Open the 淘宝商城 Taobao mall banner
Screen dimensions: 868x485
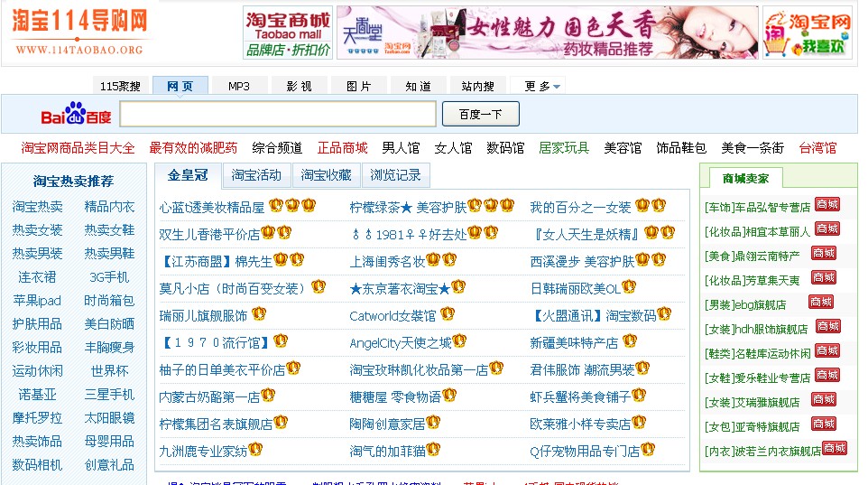click(288, 33)
